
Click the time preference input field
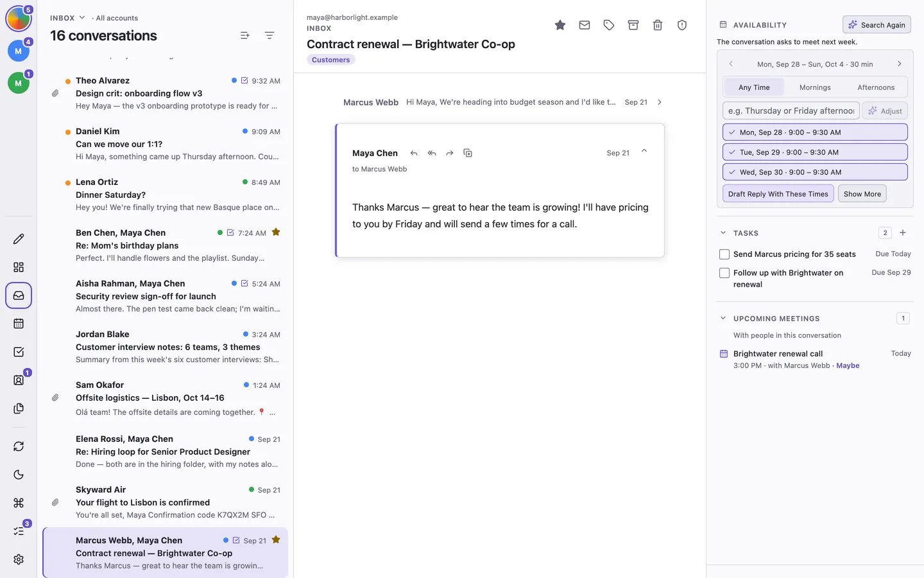pos(791,111)
